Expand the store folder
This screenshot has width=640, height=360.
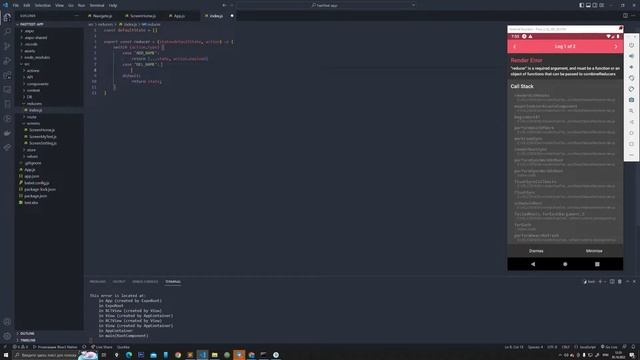(31, 150)
